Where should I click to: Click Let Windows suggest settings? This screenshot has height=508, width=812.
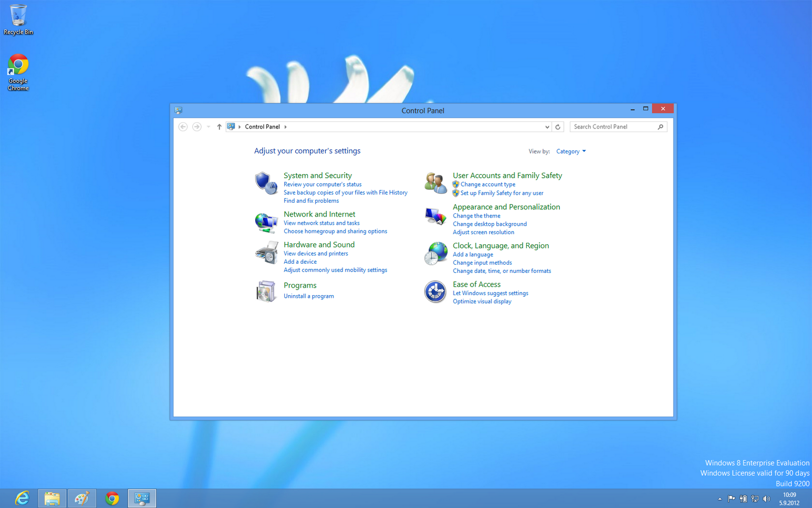pyautogui.click(x=490, y=293)
